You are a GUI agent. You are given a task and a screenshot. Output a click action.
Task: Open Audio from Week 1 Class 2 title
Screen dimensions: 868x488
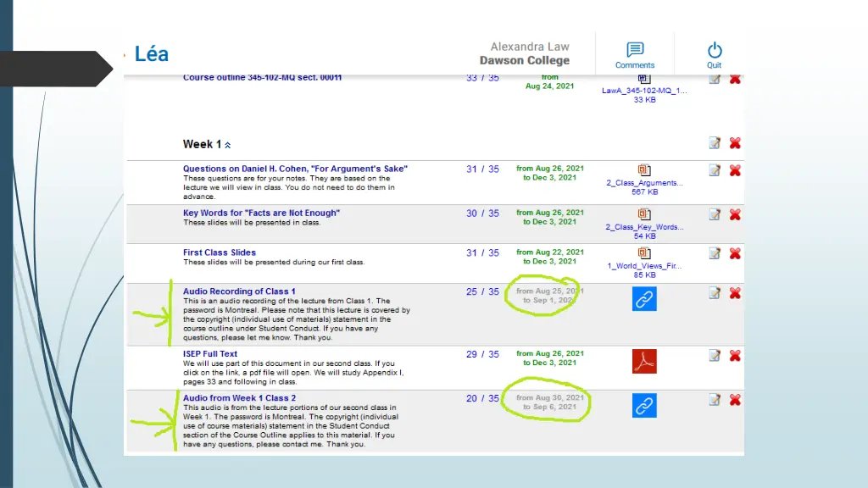pos(239,398)
